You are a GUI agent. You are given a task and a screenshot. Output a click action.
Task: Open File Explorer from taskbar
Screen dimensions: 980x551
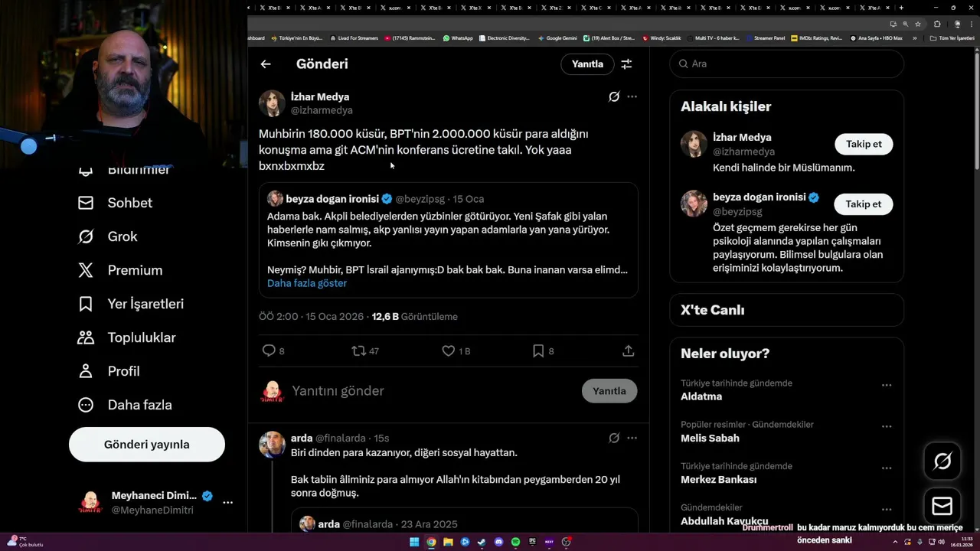[x=448, y=542]
